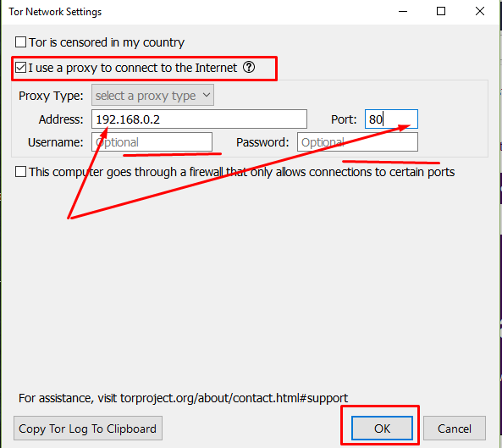Check the firewall certain ports checkbox
502x448 pixels.
pos(21,172)
